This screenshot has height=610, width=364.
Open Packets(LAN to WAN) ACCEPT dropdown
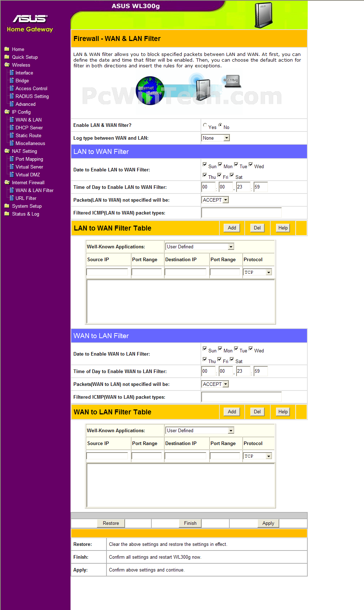[x=215, y=200]
